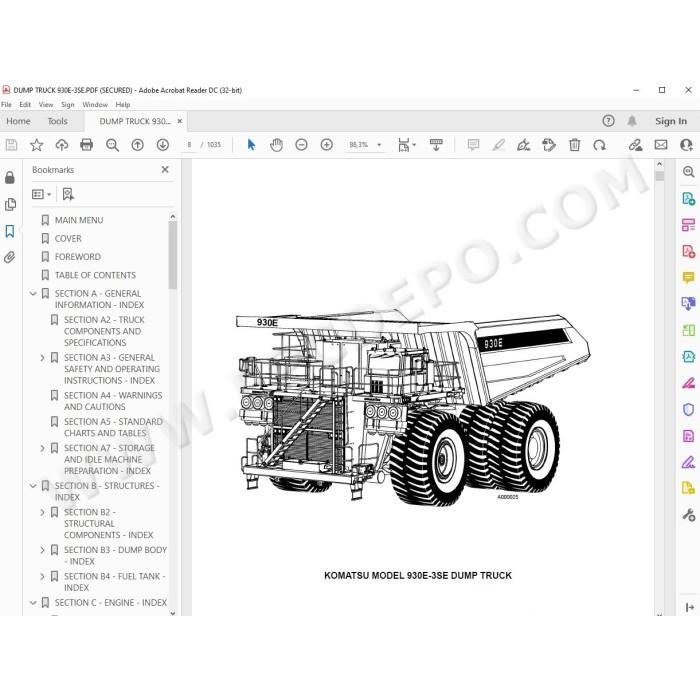Choose the Selection arrow tool
The width and height of the screenshot is (700, 700).
[x=251, y=145]
